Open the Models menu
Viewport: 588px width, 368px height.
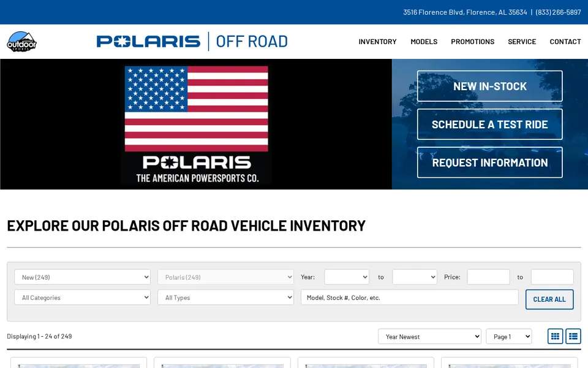[x=424, y=42]
